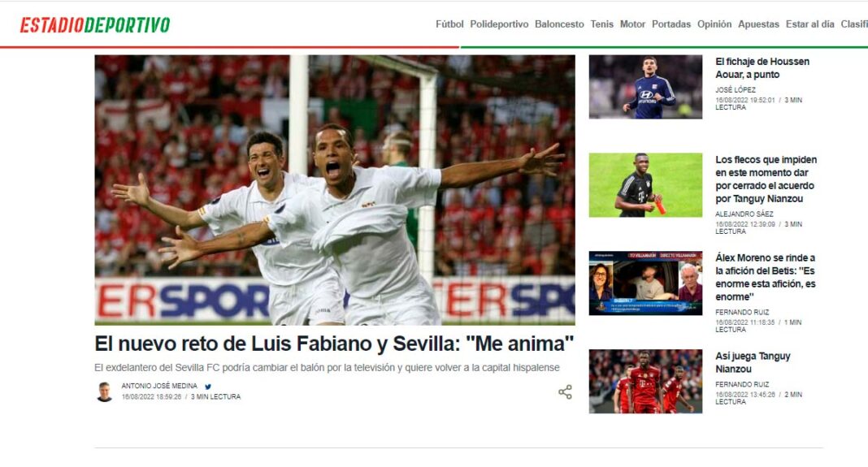The height and width of the screenshot is (467, 868).
Task: Click the 'Así juega Tanguy Nianzou' thumbnail
Action: coord(645,381)
